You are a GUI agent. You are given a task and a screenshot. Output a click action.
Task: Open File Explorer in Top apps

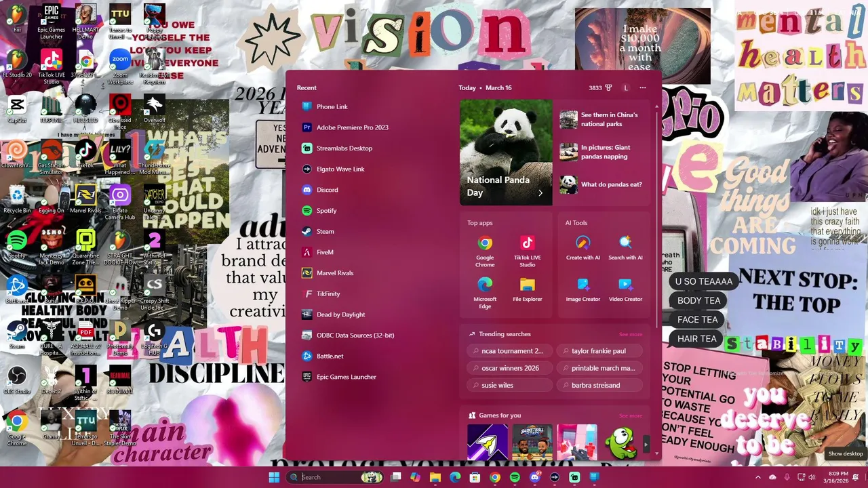(x=528, y=289)
